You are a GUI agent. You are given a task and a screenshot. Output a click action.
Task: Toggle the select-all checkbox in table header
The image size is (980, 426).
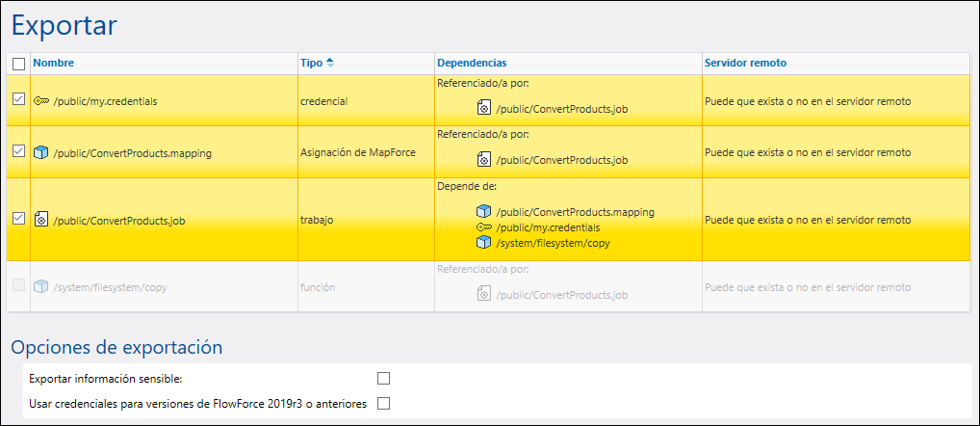(18, 64)
